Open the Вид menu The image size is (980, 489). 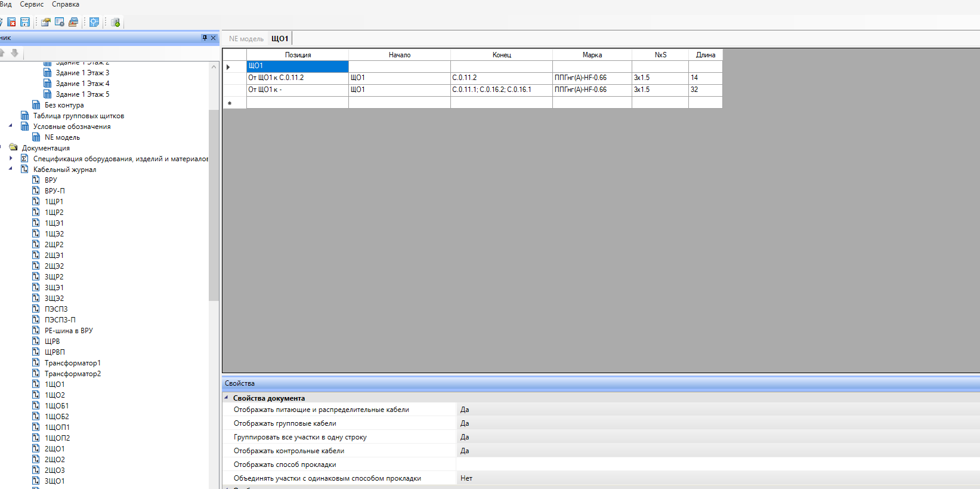(x=5, y=4)
